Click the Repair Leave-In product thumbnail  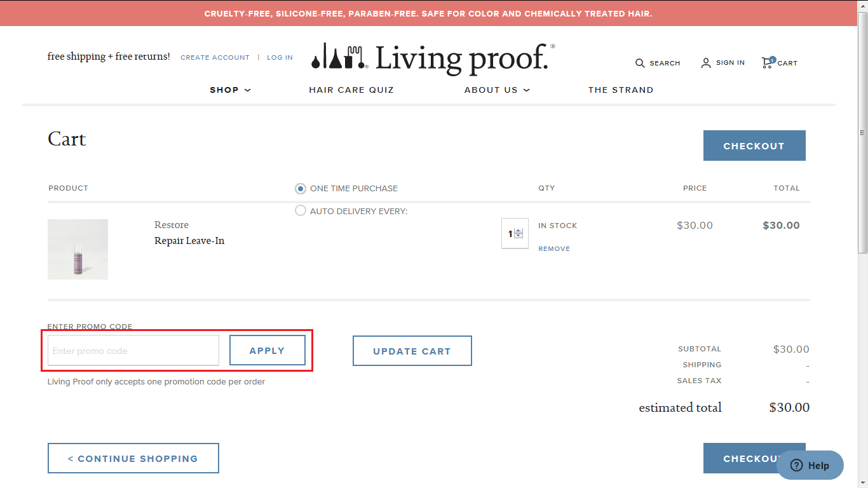78,249
